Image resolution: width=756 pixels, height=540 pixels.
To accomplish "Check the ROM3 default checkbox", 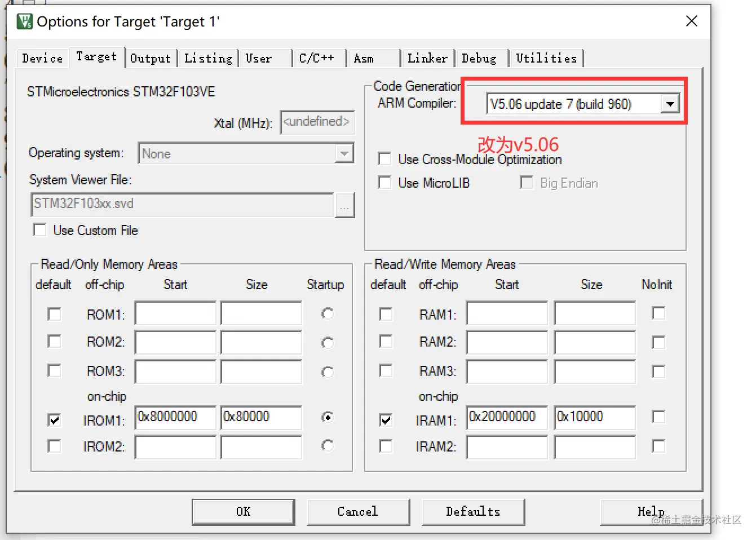I will [x=54, y=371].
